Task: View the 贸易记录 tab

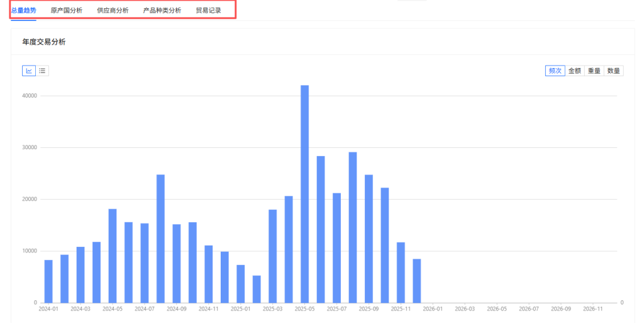Action: (x=208, y=10)
